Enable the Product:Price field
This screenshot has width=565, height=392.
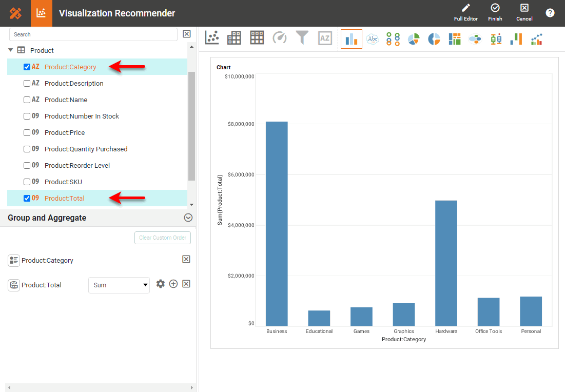click(x=26, y=132)
